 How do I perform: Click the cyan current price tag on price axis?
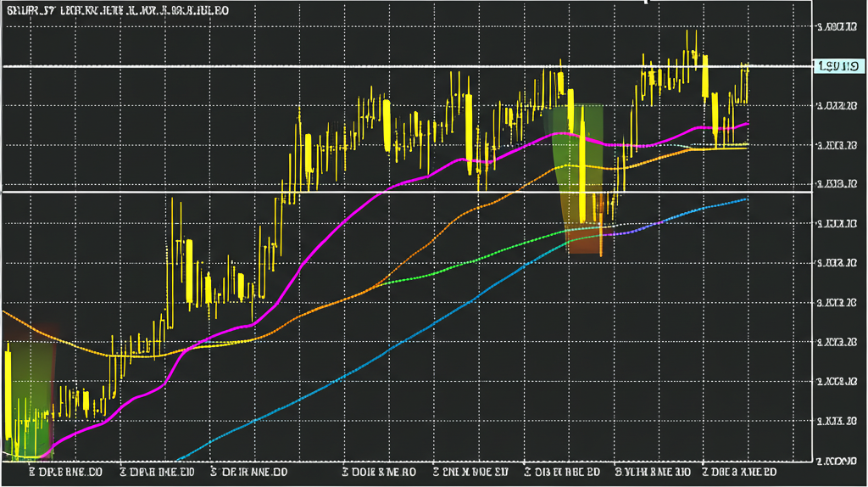pyautogui.click(x=838, y=66)
